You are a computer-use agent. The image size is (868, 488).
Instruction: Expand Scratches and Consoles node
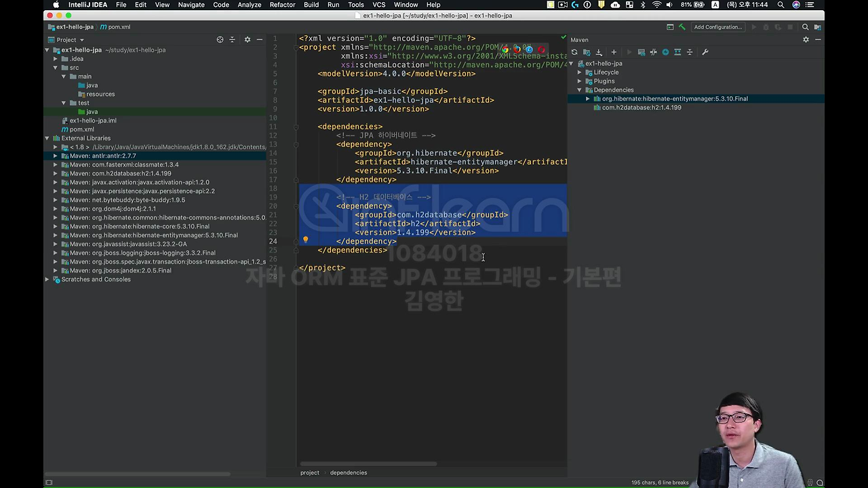coord(47,279)
